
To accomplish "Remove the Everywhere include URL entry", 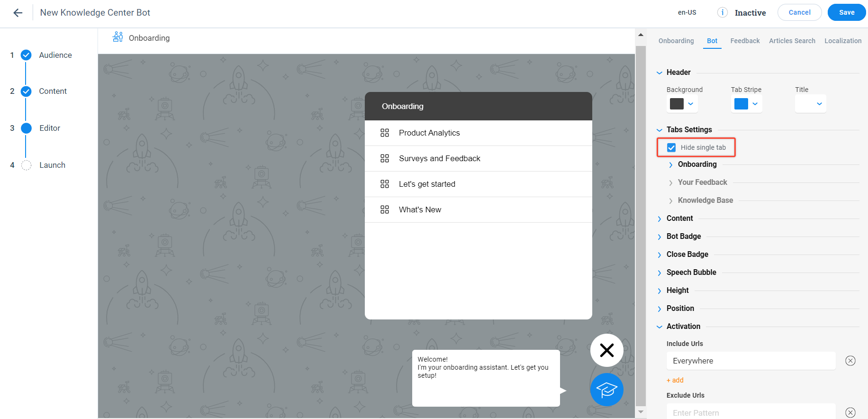I will coord(850,361).
